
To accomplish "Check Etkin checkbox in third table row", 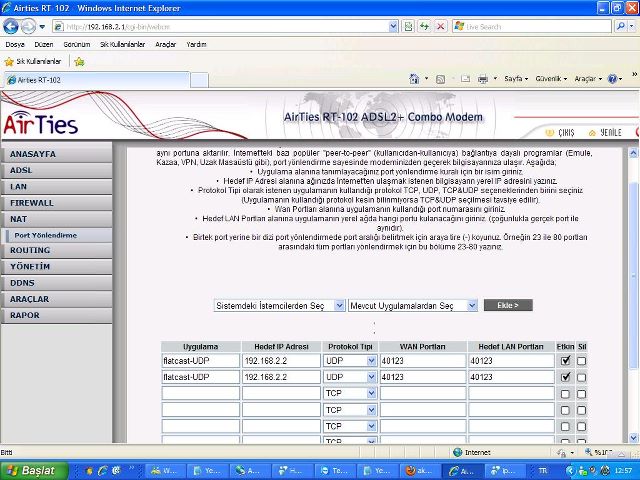I will pyautogui.click(x=565, y=394).
